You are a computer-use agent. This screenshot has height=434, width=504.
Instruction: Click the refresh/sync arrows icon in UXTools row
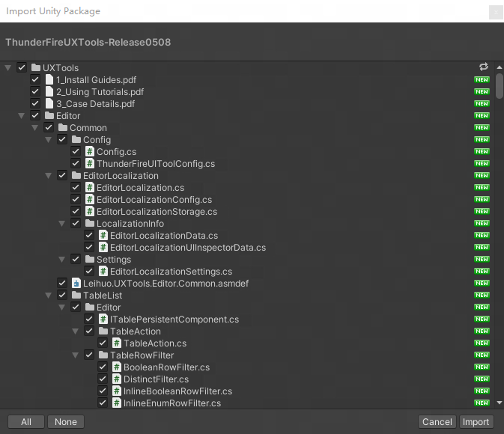click(484, 67)
